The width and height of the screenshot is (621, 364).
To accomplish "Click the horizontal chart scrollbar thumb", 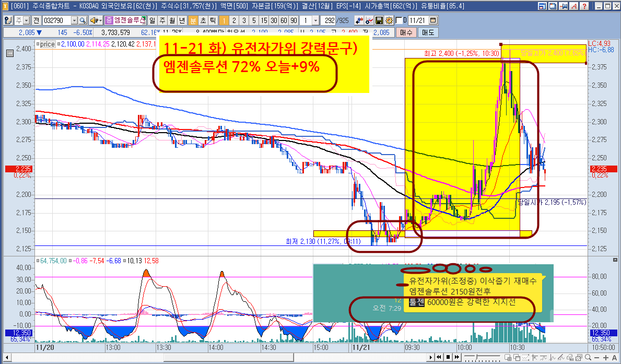I will click(x=229, y=357).
